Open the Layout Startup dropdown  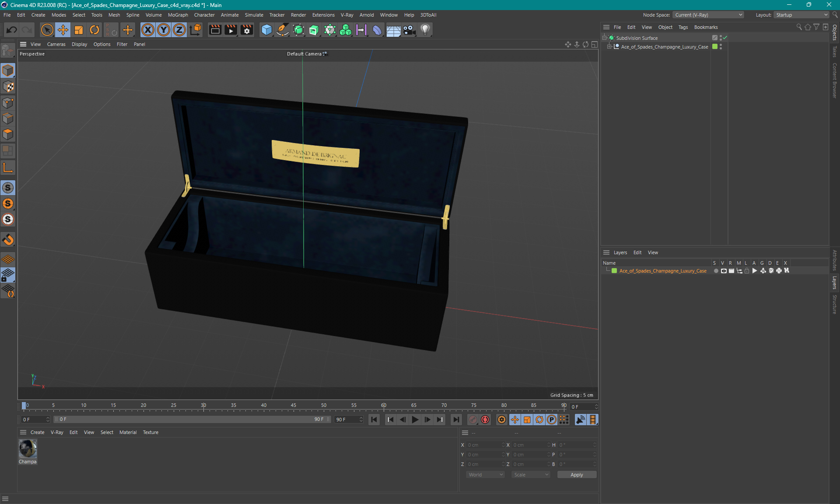(x=801, y=15)
